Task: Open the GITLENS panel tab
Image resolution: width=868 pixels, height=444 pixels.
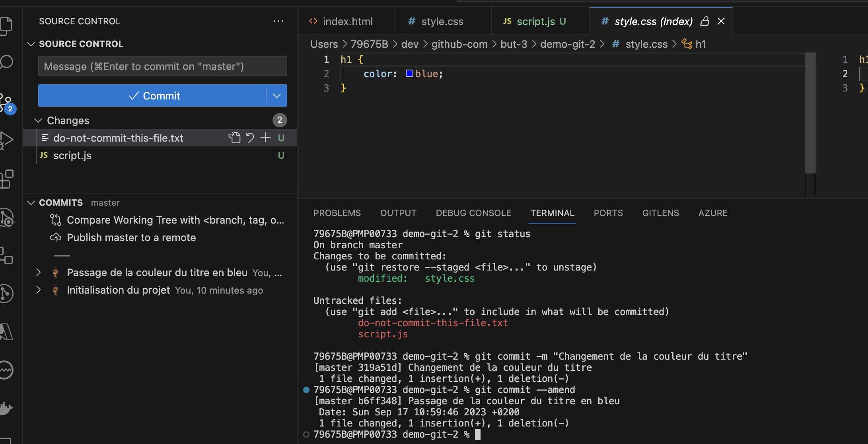Action: coord(661,213)
